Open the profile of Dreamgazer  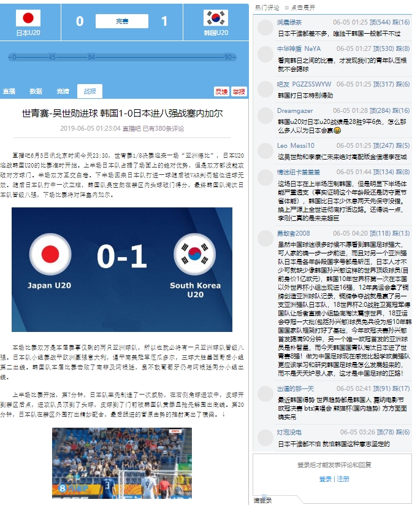pos(295,110)
